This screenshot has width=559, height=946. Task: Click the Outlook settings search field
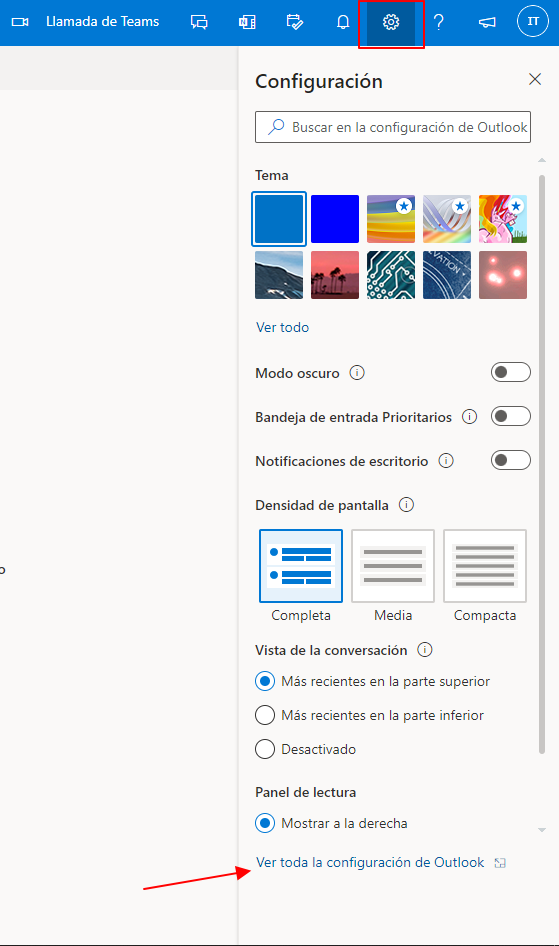pyautogui.click(x=393, y=127)
